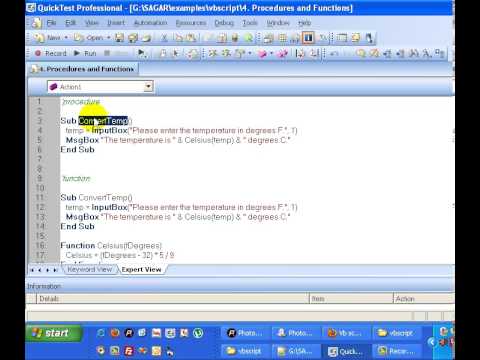Screen dimensions: 480x360
Task: Click the round green toolbar icon
Action: point(249,38)
